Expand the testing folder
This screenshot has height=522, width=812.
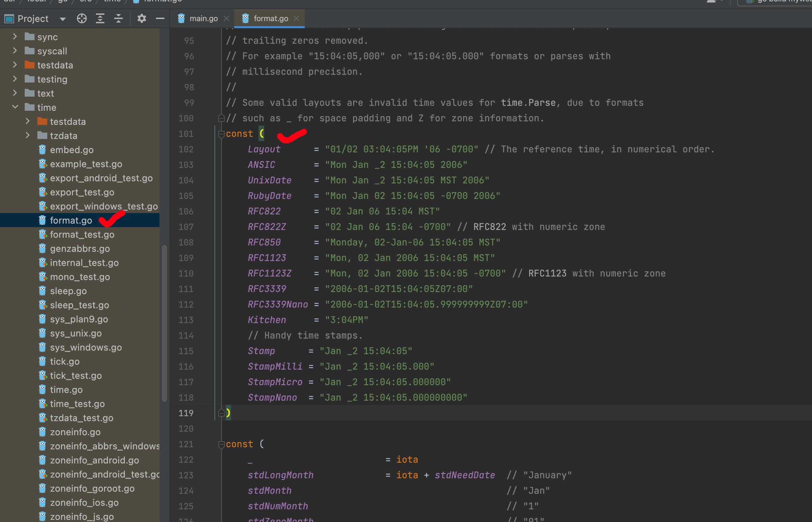coord(15,79)
